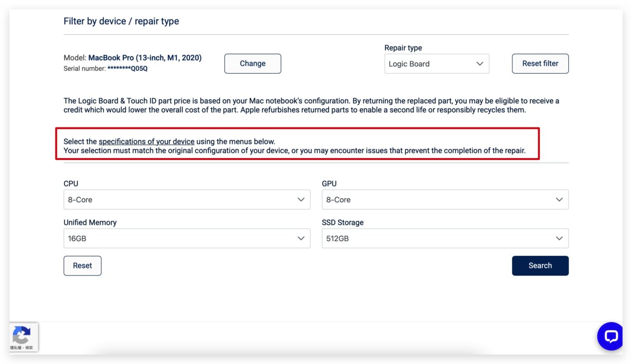Click the SSD Storage chevron arrow
The width and height of the screenshot is (632, 364).
click(x=559, y=238)
